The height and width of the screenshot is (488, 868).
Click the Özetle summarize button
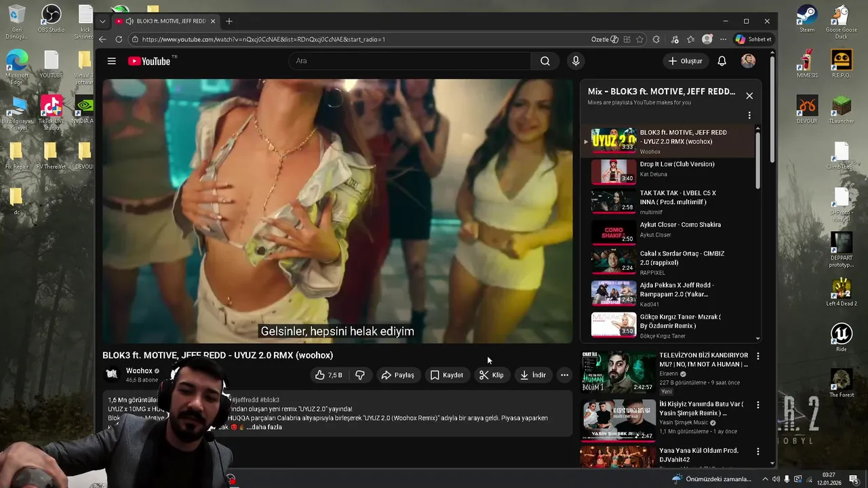coord(604,39)
